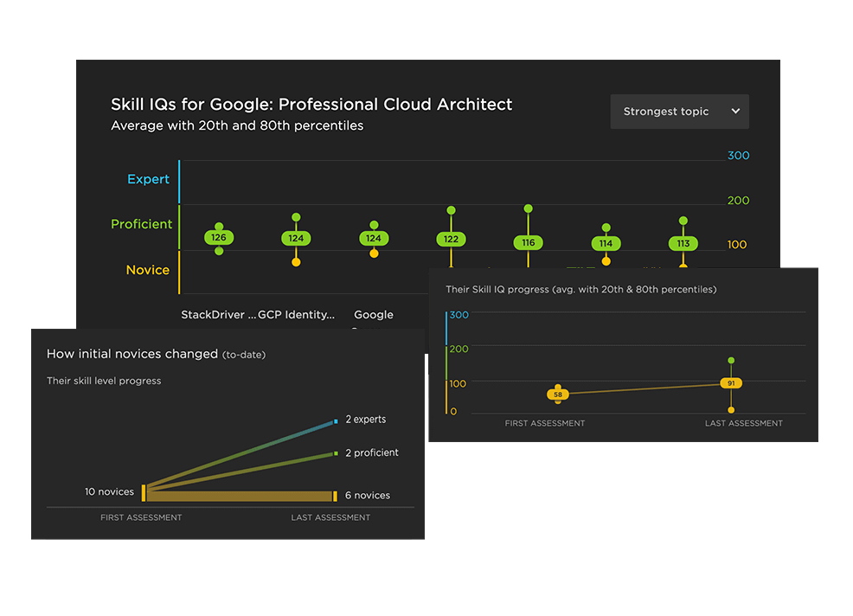The image size is (853, 616).
Task: Select the 58 first assessment marker
Action: pos(557,394)
